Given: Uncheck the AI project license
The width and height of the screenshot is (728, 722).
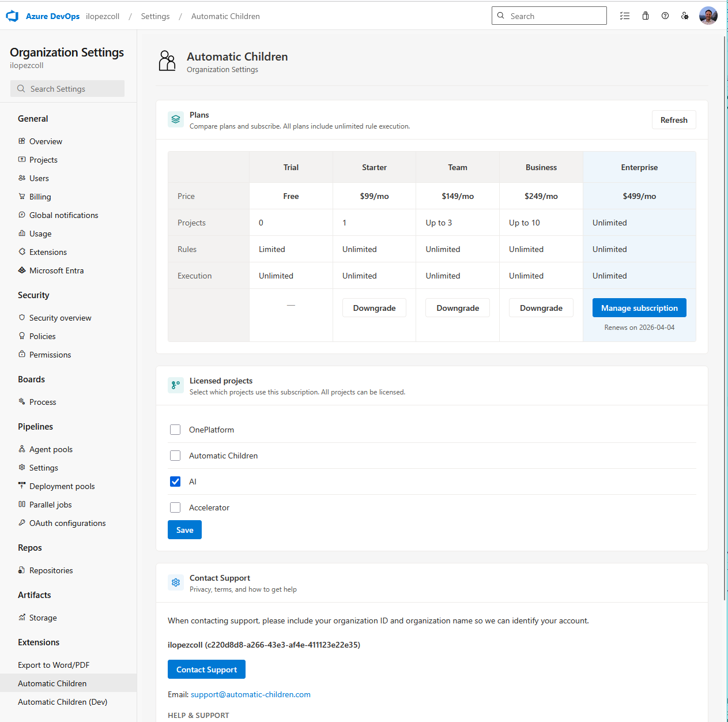Looking at the screenshot, I should pos(175,482).
